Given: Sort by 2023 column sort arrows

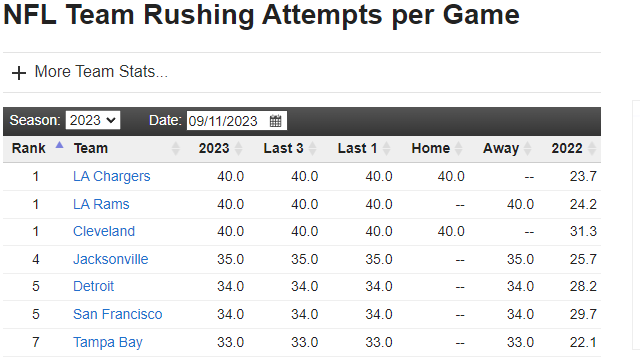Looking at the screenshot, I should coord(239,148).
